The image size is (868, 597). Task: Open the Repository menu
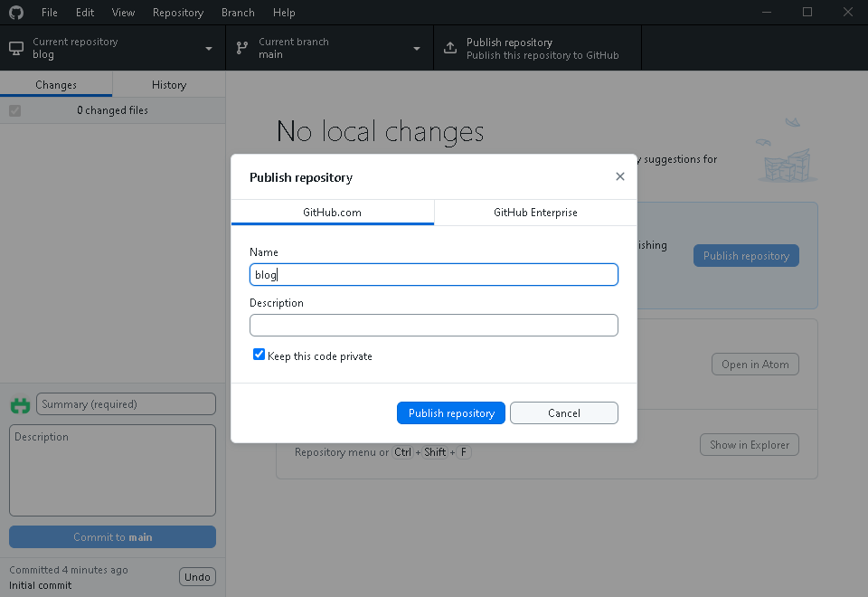(177, 13)
